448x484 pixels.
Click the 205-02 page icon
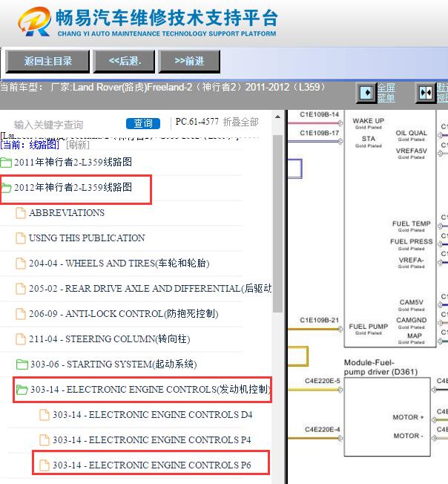pos(21,289)
